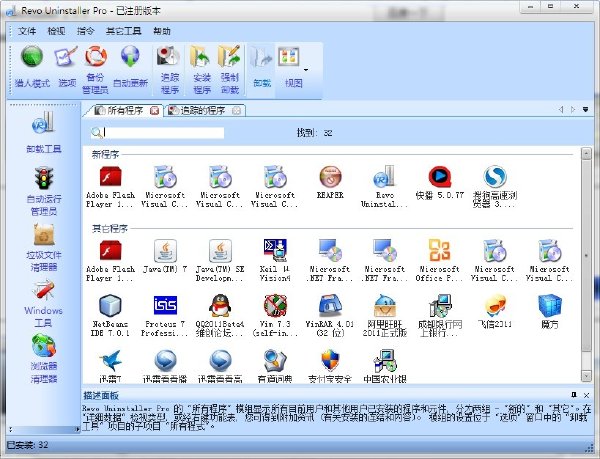This screenshot has width=600, height=459.
Task: Click the program list scroll down arrow
Action: pyautogui.click(x=586, y=376)
